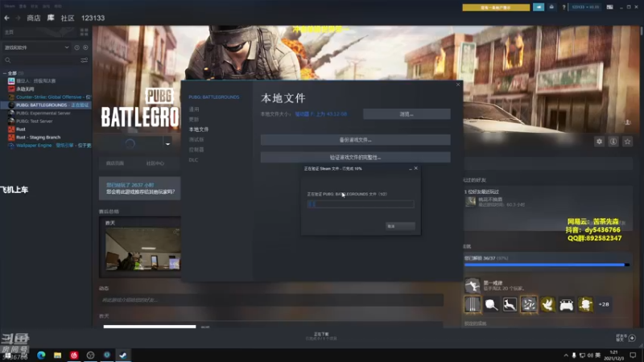Click the validation progress bar
644x362 pixels.
coord(361,204)
